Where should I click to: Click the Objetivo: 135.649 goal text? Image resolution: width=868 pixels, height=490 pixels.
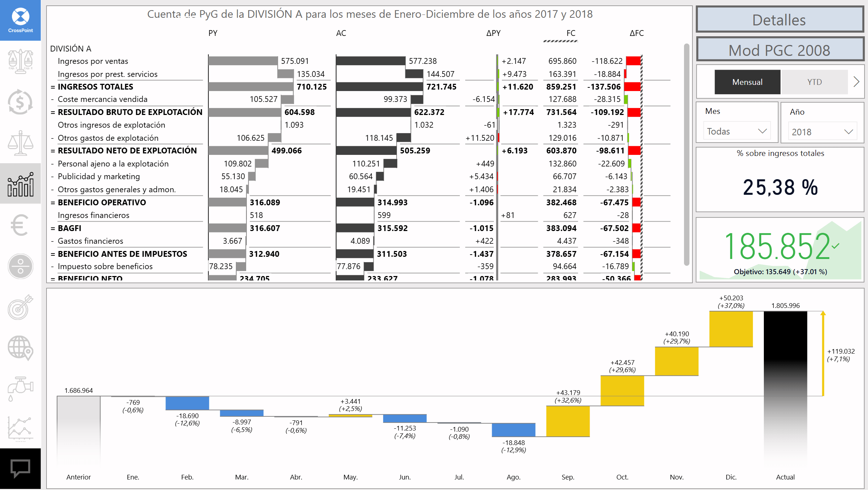click(x=780, y=272)
